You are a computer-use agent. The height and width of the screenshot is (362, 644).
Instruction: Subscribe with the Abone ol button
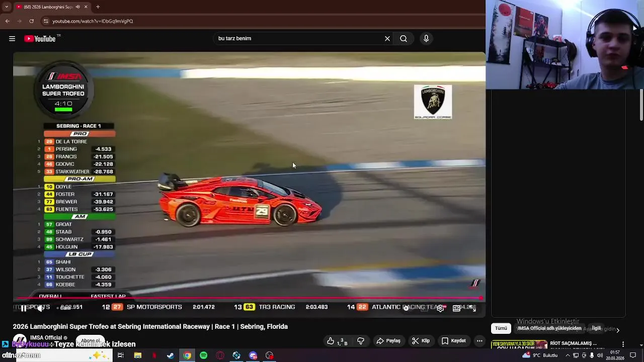(91, 340)
